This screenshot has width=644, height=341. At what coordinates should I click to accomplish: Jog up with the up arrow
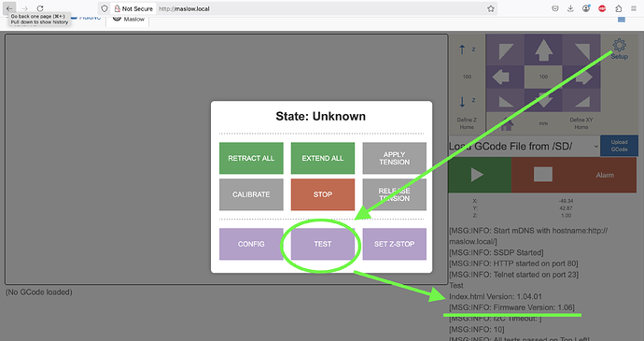543,50
